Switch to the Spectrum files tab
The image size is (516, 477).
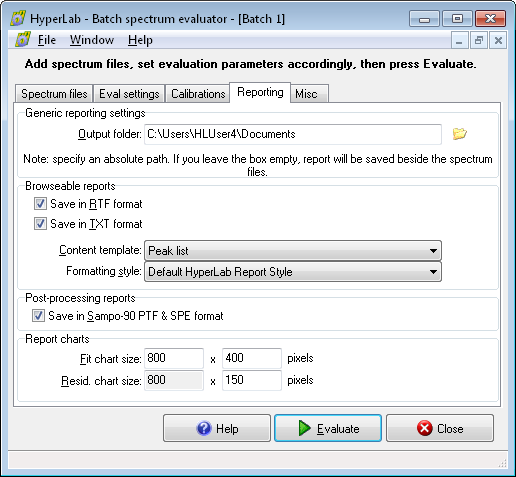[x=54, y=94]
